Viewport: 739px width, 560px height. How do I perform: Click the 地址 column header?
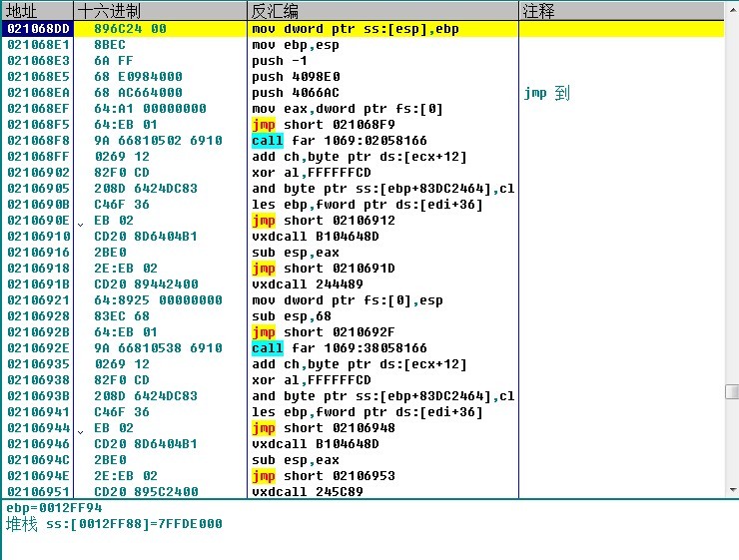click(x=37, y=11)
